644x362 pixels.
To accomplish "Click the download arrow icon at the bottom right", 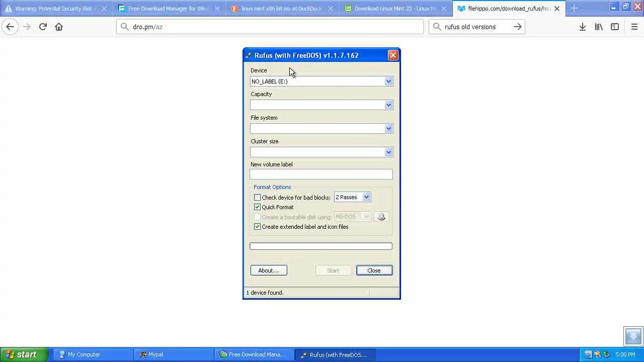I will tap(633, 336).
